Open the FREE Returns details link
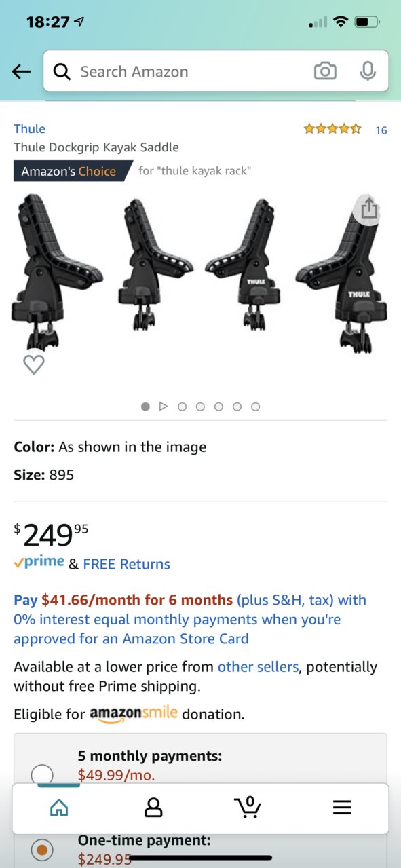This screenshot has width=401, height=868. [126, 564]
